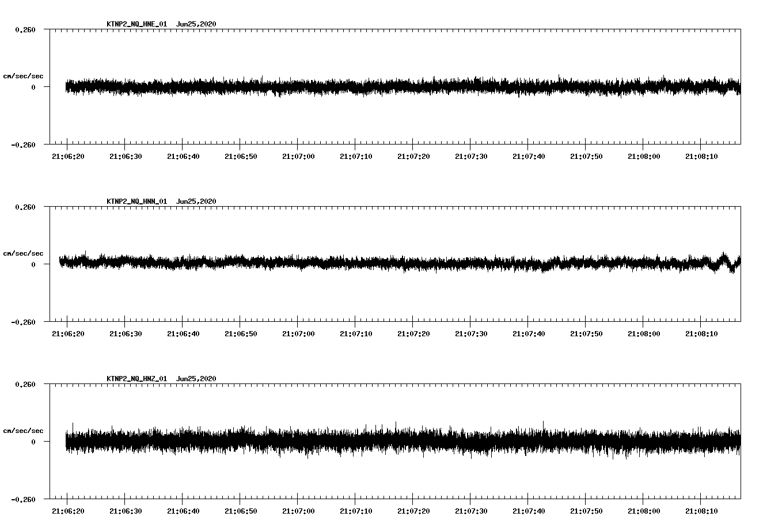Click the 0.260 upper limit of HNN plot
The image size is (782, 532).
[x=25, y=207]
